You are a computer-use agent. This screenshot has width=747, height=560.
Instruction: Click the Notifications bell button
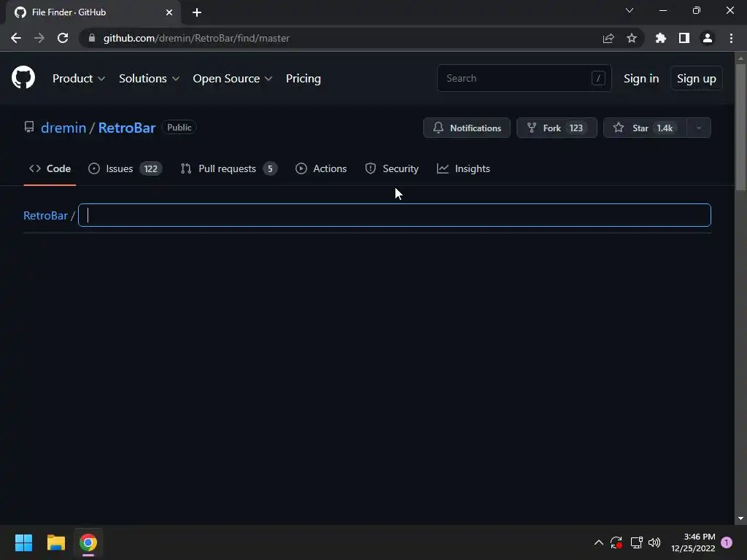(466, 128)
